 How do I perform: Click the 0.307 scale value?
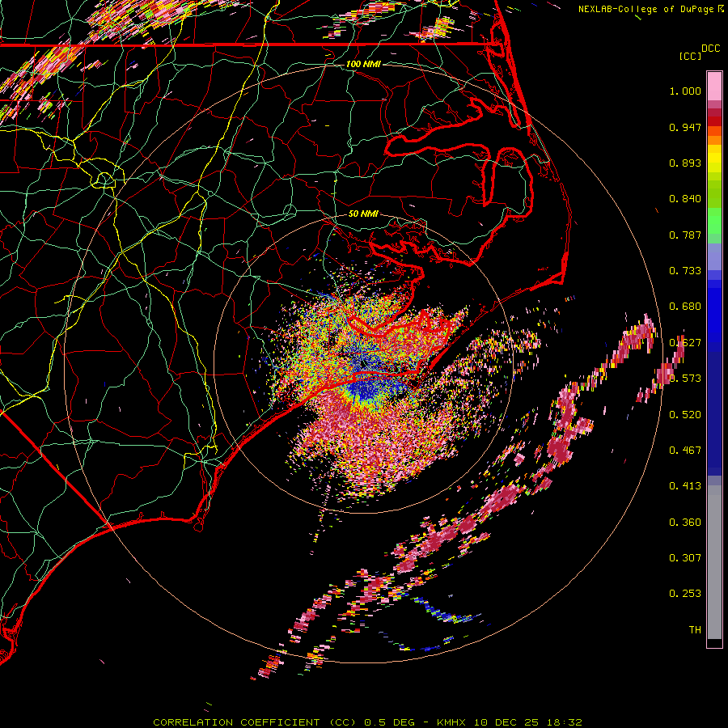(x=685, y=558)
